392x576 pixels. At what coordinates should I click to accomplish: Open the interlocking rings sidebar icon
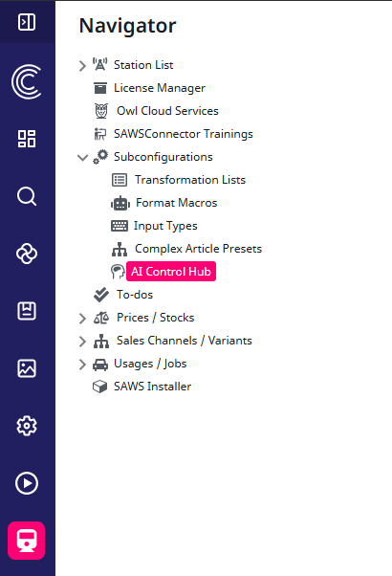27,254
